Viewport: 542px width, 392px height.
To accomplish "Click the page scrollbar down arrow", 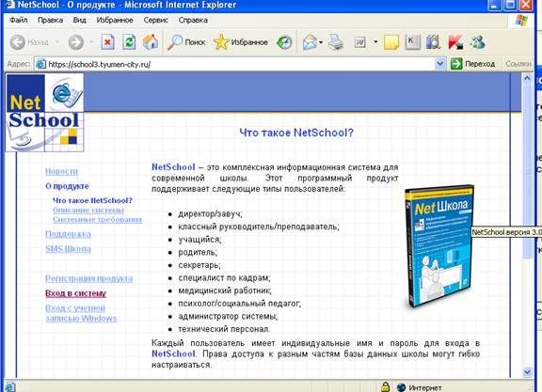I will [x=527, y=372].
